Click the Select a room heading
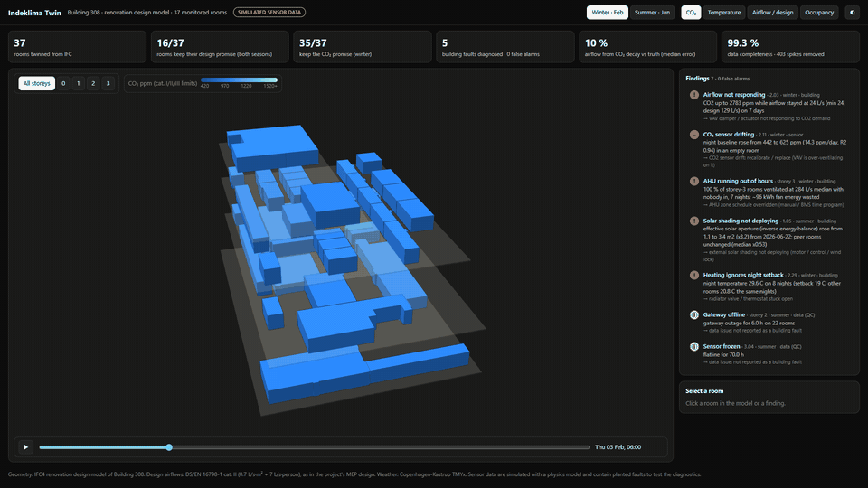Viewport: 868px width, 488px height. [704, 391]
